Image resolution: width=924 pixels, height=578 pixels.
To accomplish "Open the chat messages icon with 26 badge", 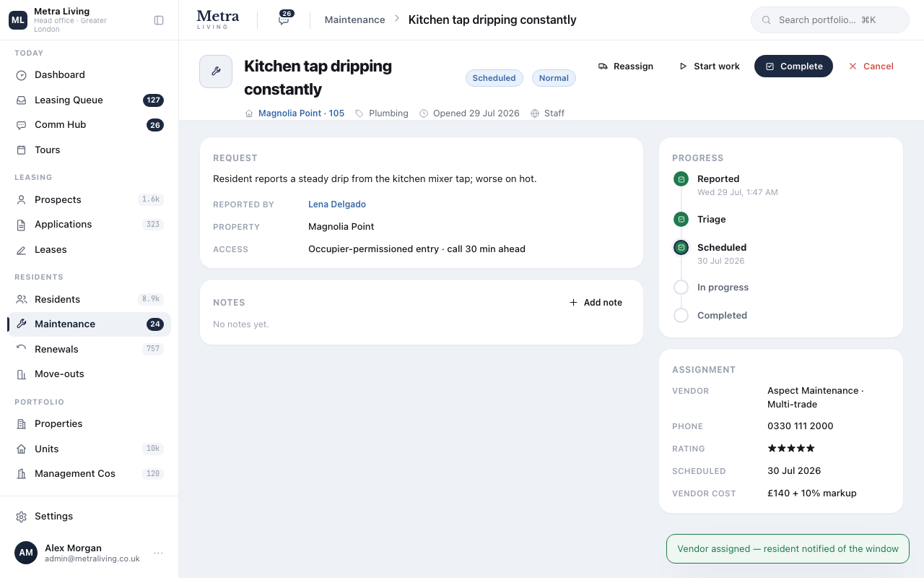I will 284,20.
